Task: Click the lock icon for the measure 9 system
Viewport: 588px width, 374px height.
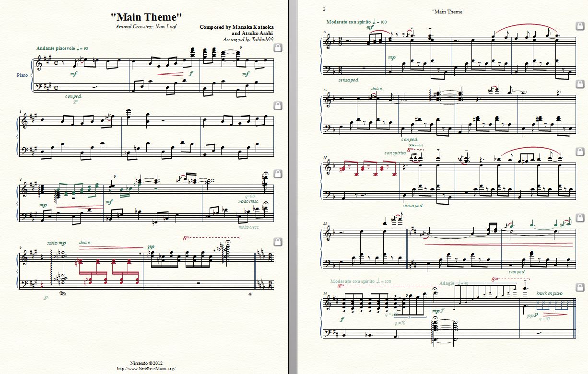Action: [x=278, y=241]
